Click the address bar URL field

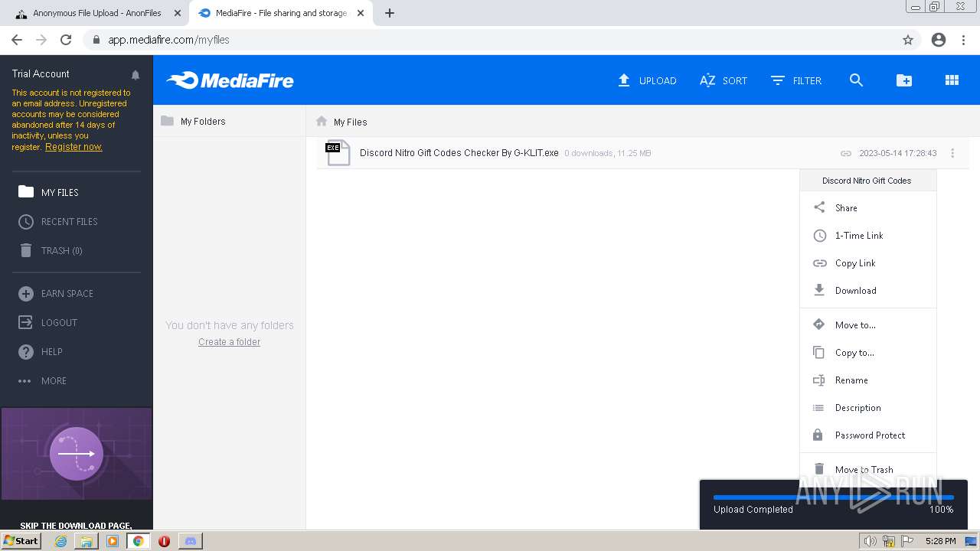(x=490, y=40)
